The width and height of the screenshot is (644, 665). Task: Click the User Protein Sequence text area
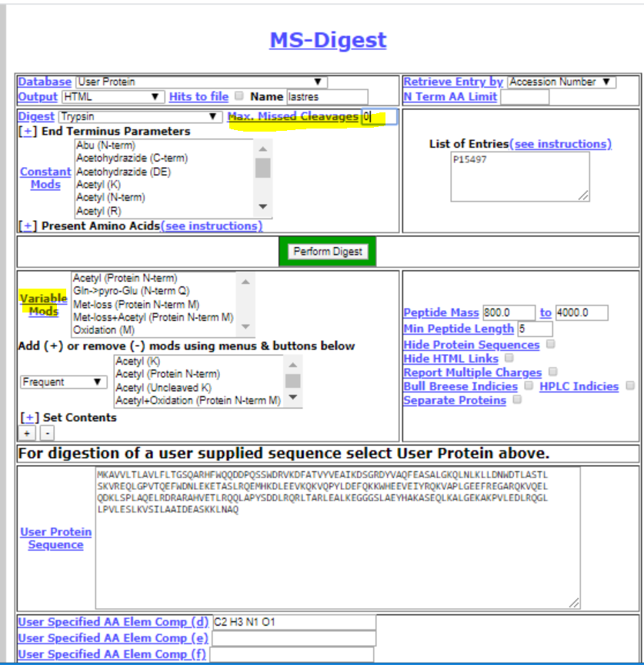tap(338, 538)
